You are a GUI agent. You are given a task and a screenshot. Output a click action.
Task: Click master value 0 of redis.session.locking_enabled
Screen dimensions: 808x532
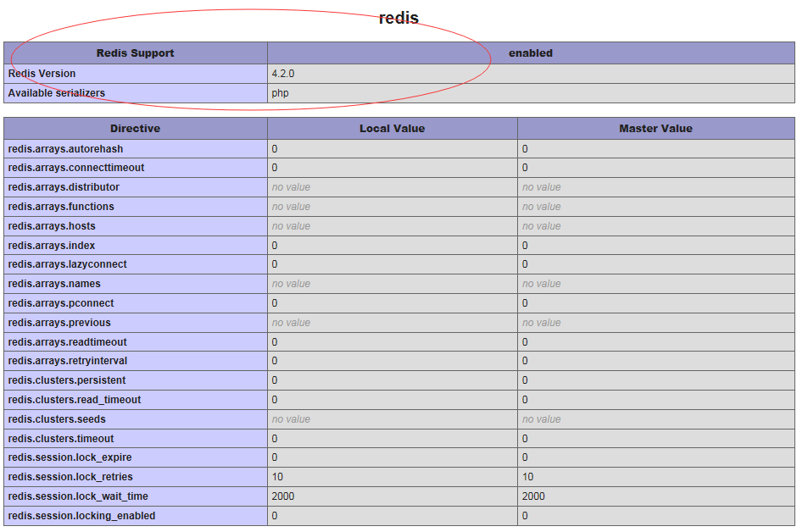click(525, 516)
